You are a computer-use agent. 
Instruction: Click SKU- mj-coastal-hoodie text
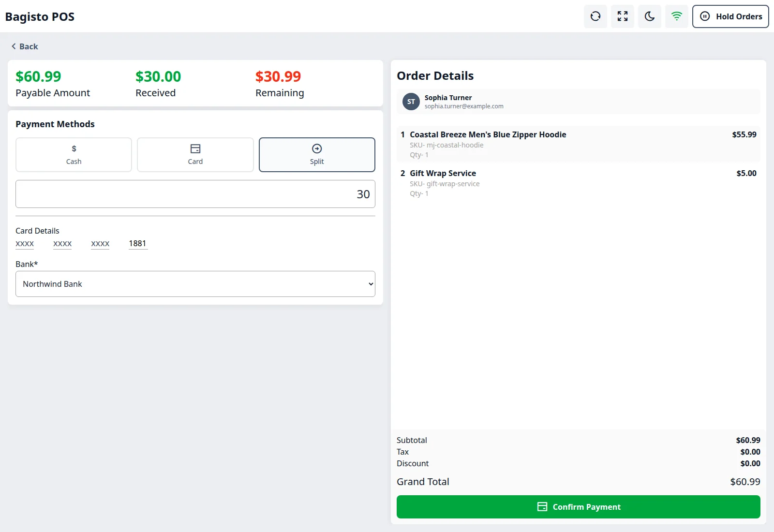coord(447,145)
